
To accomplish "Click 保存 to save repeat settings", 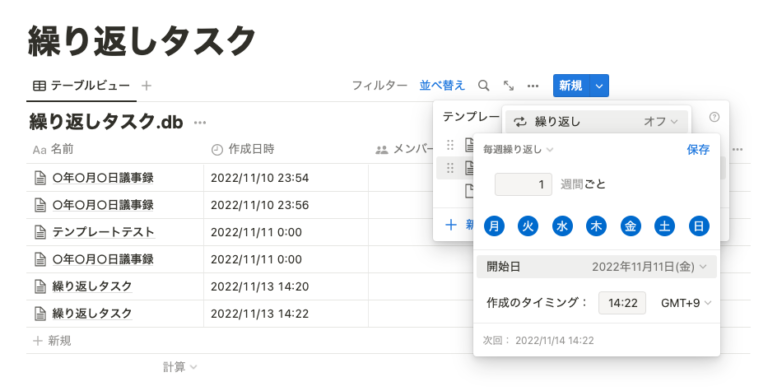I will pos(698,149).
